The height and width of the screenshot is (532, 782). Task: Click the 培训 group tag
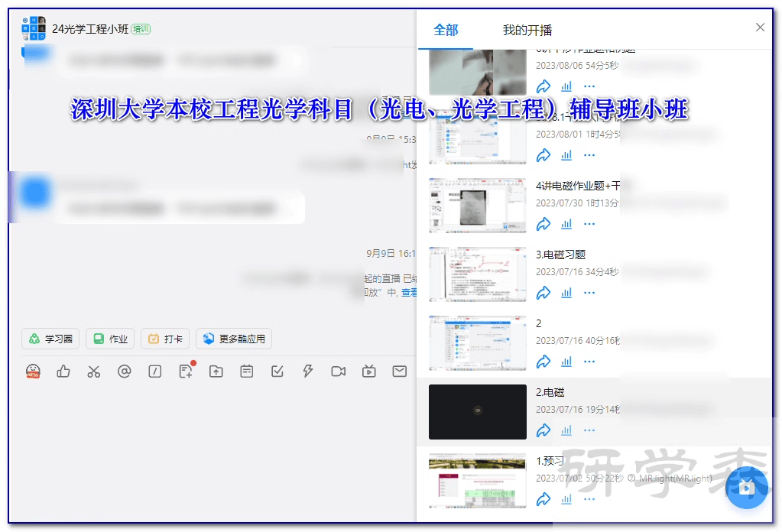pyautogui.click(x=141, y=29)
